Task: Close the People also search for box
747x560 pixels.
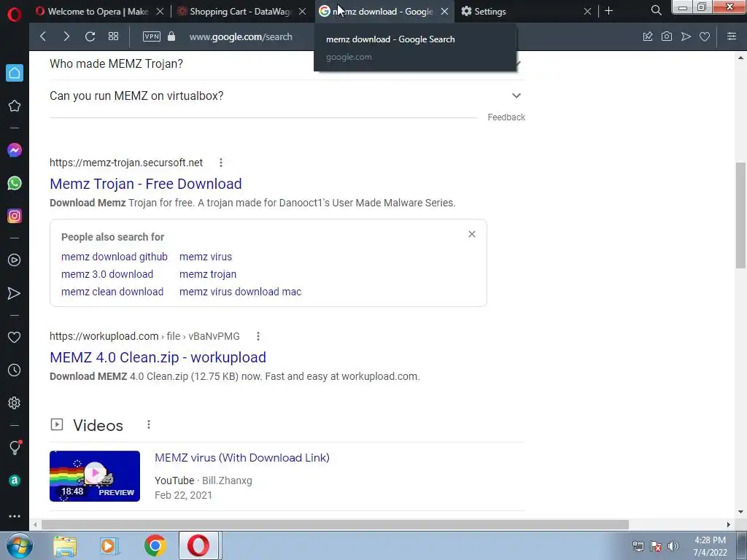Action: [x=472, y=234]
